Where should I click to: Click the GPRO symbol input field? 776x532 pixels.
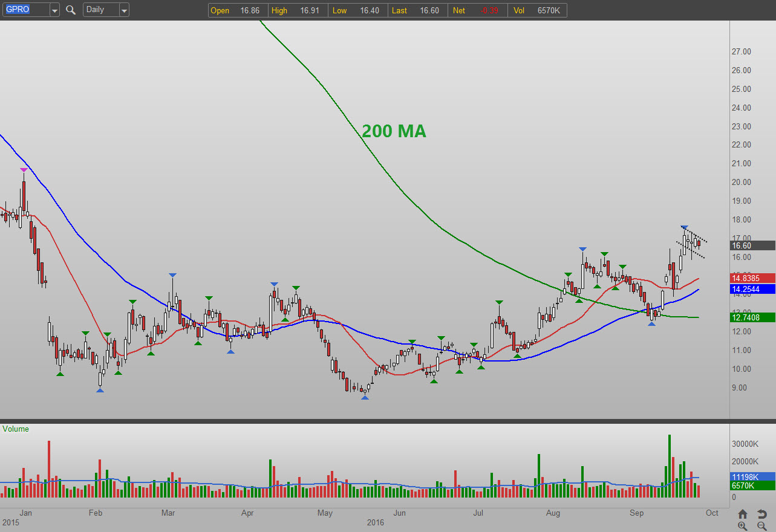coord(24,10)
